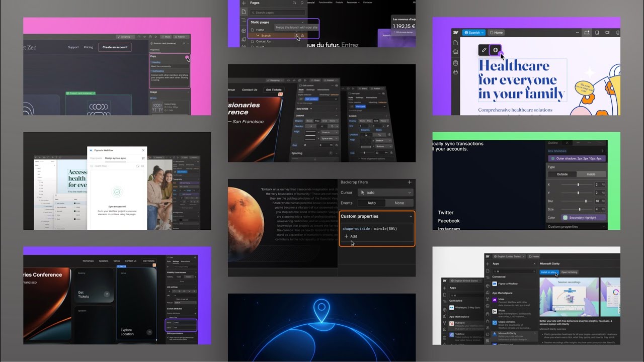Click Open full listing button

(x=570, y=272)
